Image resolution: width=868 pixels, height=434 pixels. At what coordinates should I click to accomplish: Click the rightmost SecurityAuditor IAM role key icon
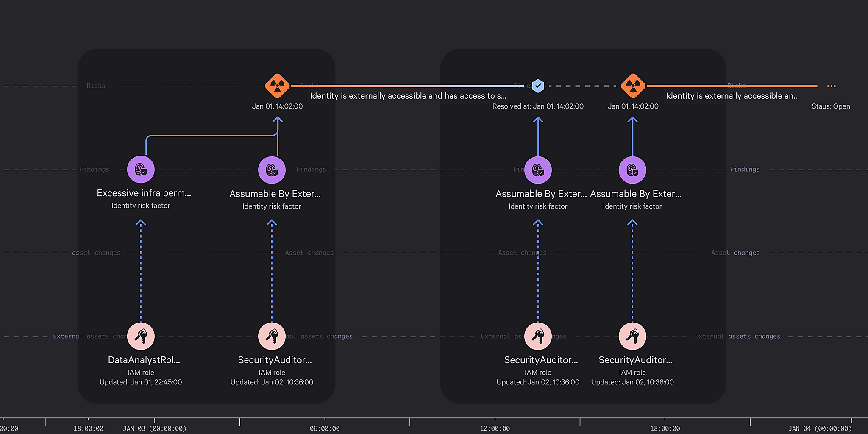(632, 336)
